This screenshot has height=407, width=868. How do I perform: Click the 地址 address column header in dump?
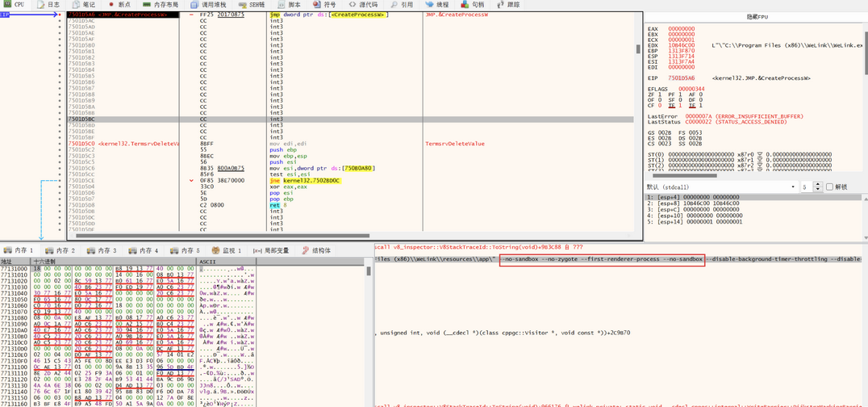[15, 261]
